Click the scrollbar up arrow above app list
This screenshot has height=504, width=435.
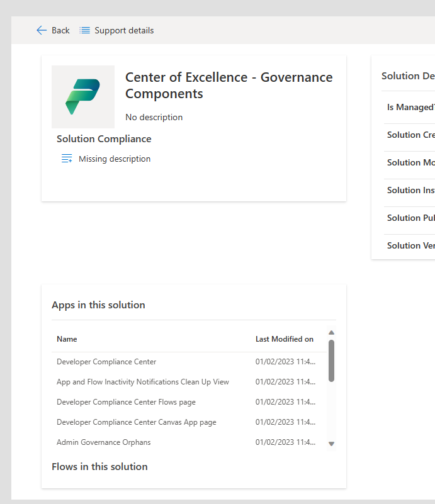tap(331, 333)
